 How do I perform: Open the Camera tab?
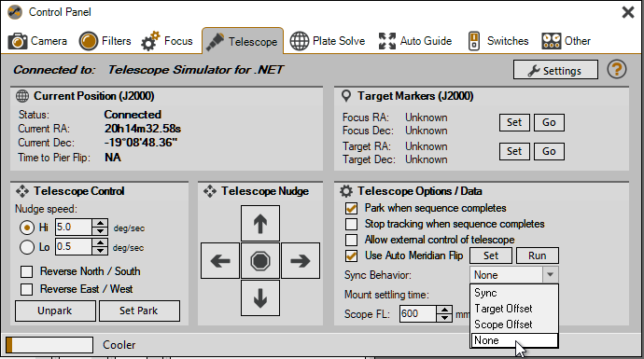[x=37, y=41]
